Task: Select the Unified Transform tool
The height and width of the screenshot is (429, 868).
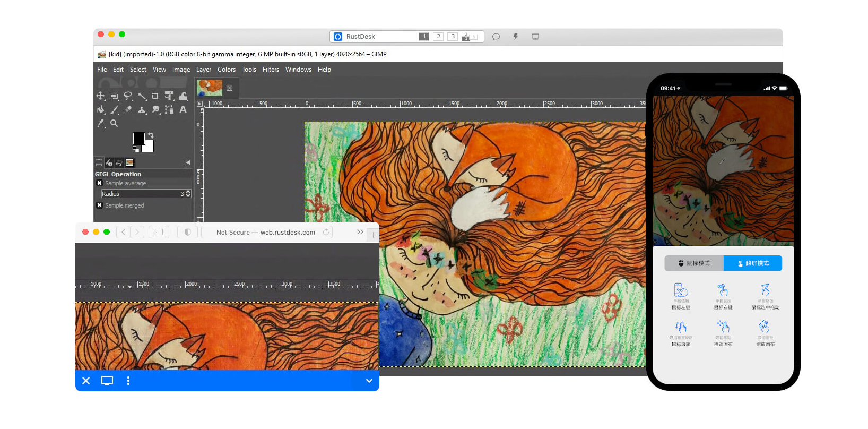Action: click(169, 96)
